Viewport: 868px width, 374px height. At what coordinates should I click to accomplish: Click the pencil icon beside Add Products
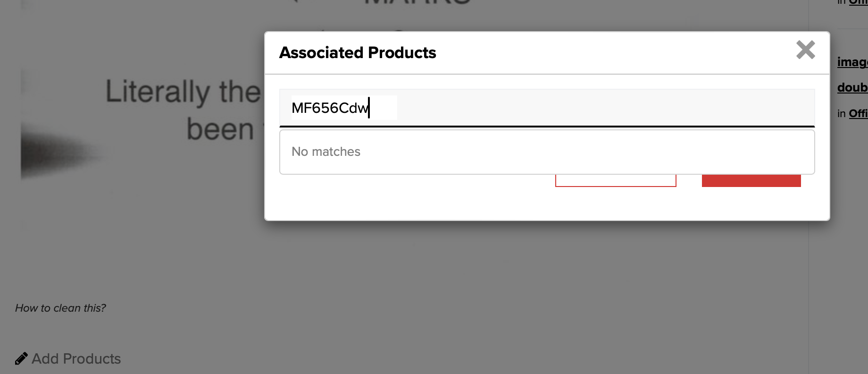(21, 357)
